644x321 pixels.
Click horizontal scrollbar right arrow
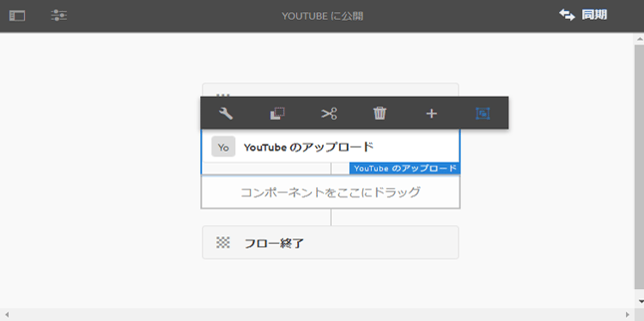627,315
